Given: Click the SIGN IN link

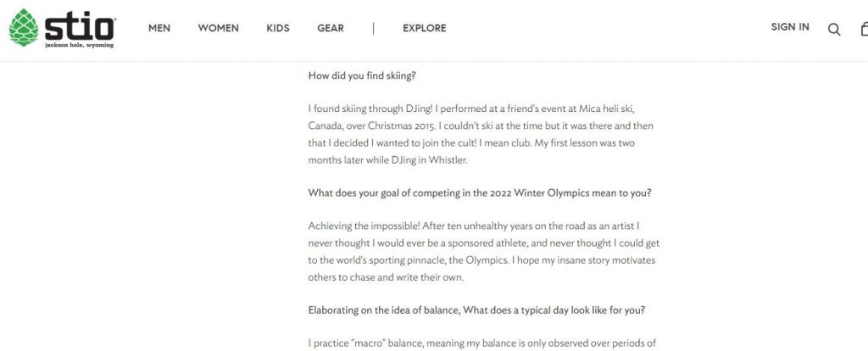Looking at the screenshot, I should [790, 27].
